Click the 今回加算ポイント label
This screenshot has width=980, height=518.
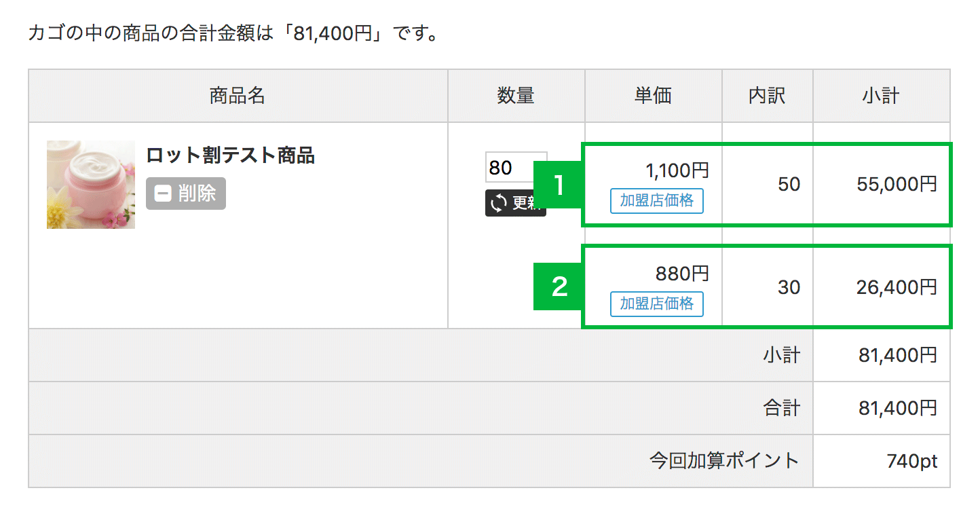[x=724, y=461]
